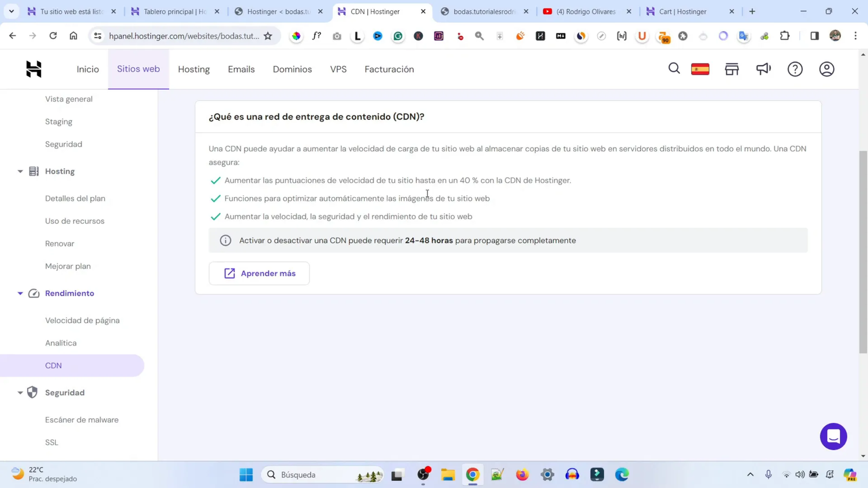Reload the current page

click(x=53, y=36)
